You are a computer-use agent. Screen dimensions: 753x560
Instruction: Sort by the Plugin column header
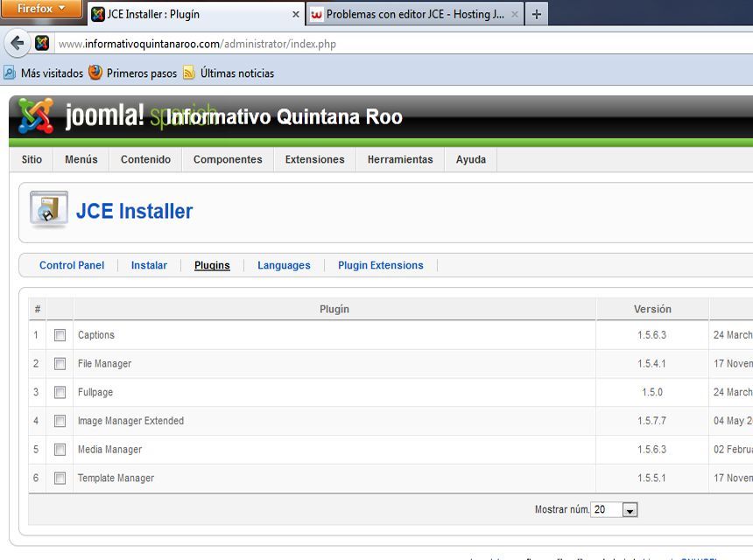(334, 309)
